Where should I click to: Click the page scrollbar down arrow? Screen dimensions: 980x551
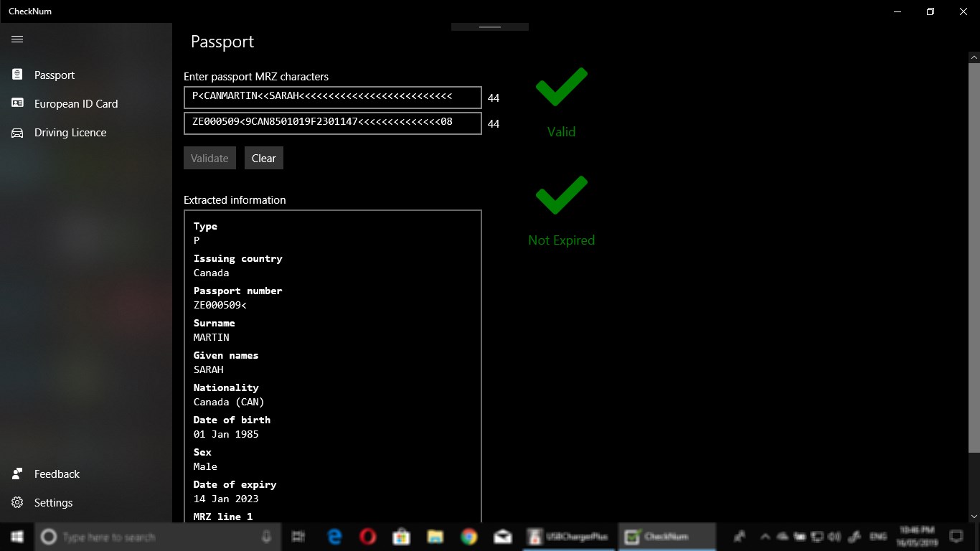pos(974,517)
